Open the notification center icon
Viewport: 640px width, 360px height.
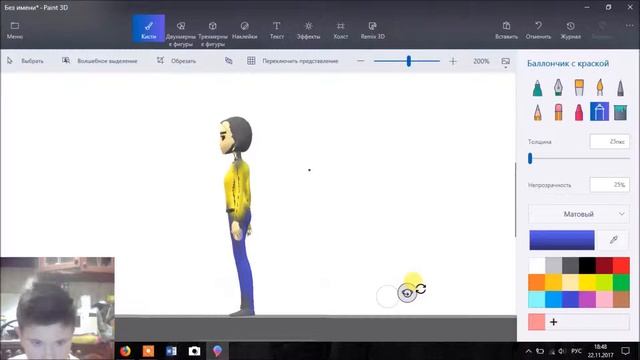(x=625, y=351)
